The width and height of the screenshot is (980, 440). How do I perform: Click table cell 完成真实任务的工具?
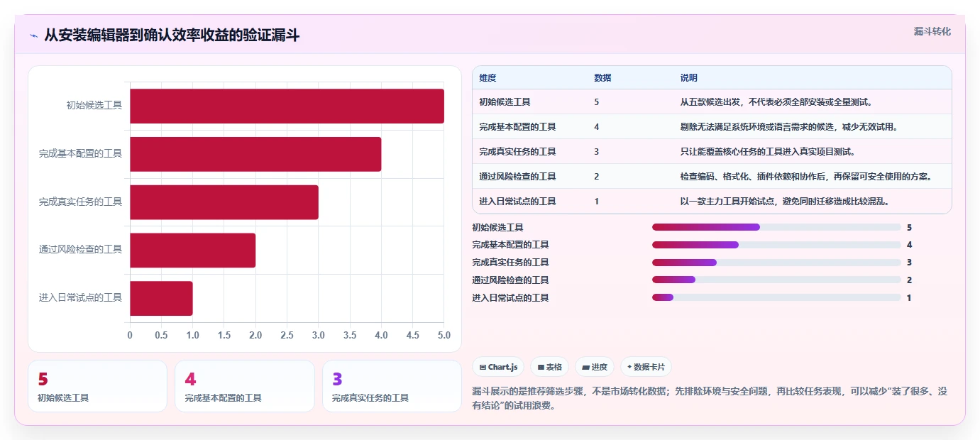tap(517, 152)
